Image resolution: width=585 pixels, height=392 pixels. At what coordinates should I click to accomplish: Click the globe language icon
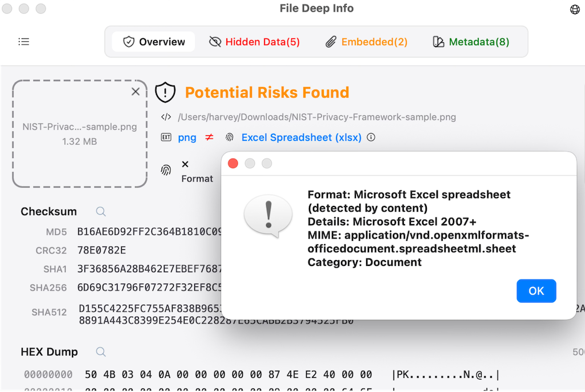(x=575, y=9)
